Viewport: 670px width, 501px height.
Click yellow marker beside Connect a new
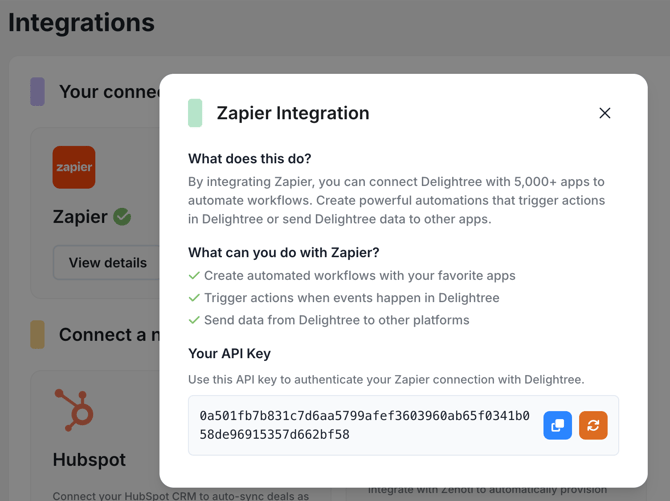point(37,335)
